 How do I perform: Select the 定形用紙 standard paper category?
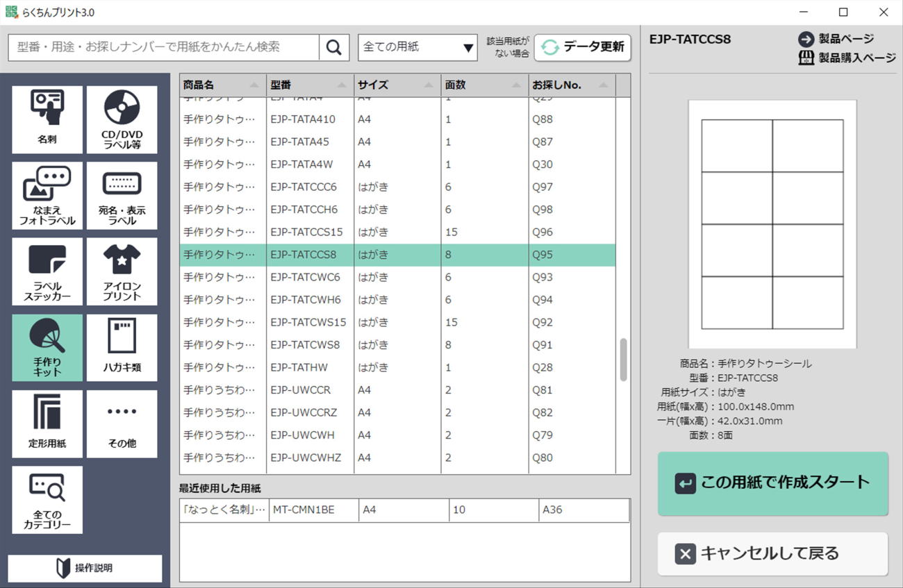pos(47,423)
